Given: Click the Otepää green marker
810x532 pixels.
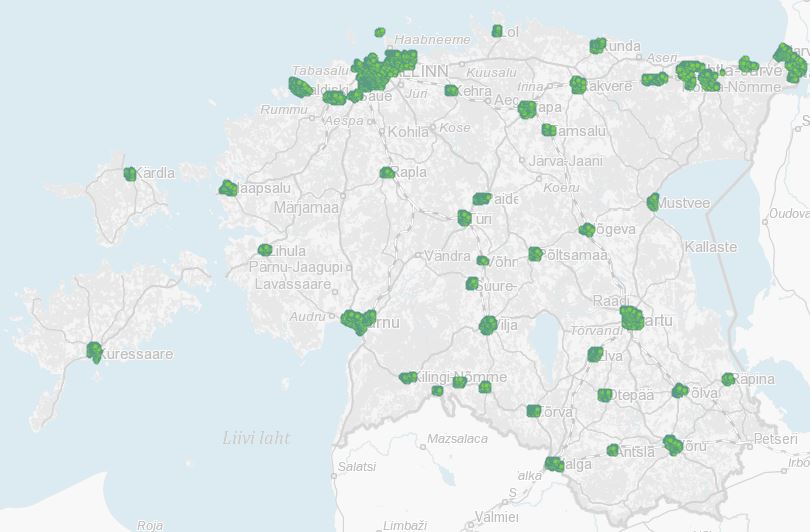Looking at the screenshot, I should 605,395.
